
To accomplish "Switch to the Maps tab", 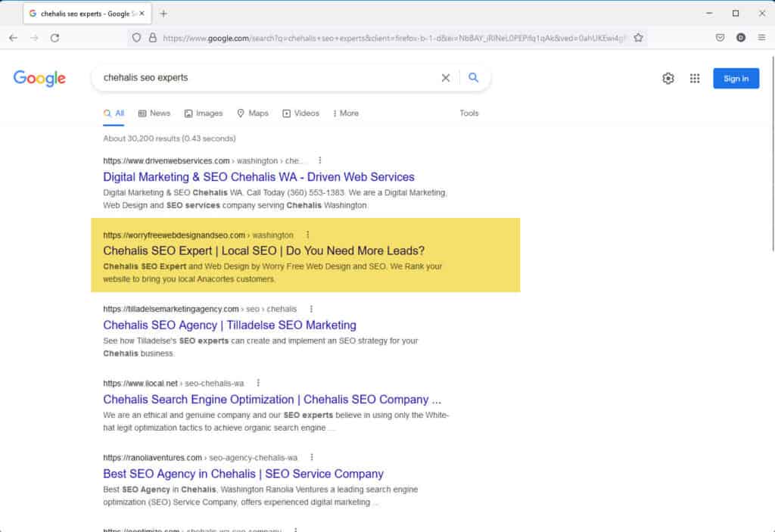I will (x=253, y=114).
